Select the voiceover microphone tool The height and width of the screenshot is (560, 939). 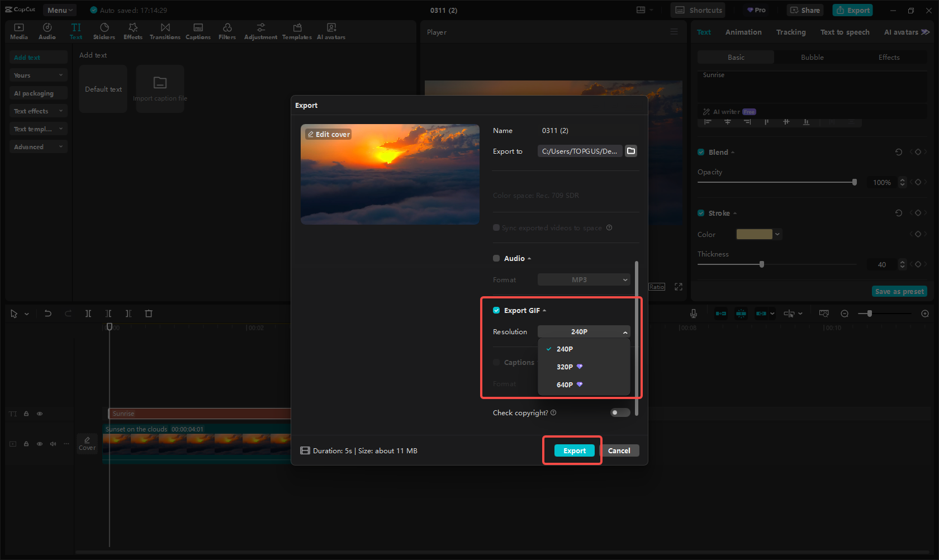(693, 314)
